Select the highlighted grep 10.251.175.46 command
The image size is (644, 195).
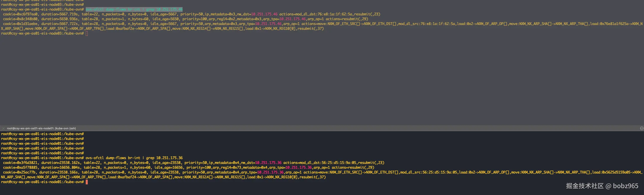(x=134, y=9)
